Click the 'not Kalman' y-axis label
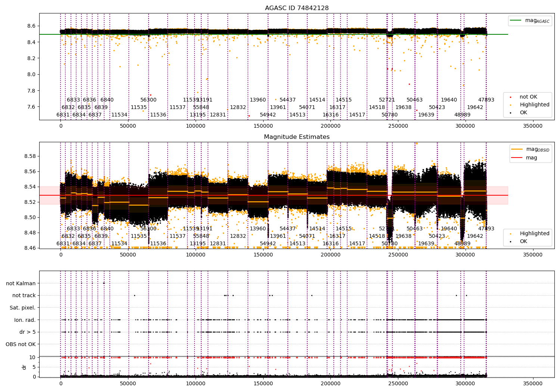 [21, 283]
